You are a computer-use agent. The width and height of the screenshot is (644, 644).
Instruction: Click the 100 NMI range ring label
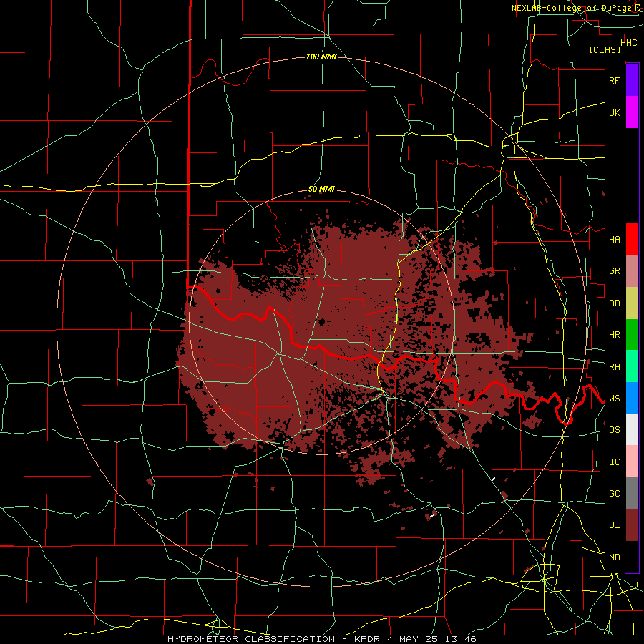pyautogui.click(x=321, y=57)
